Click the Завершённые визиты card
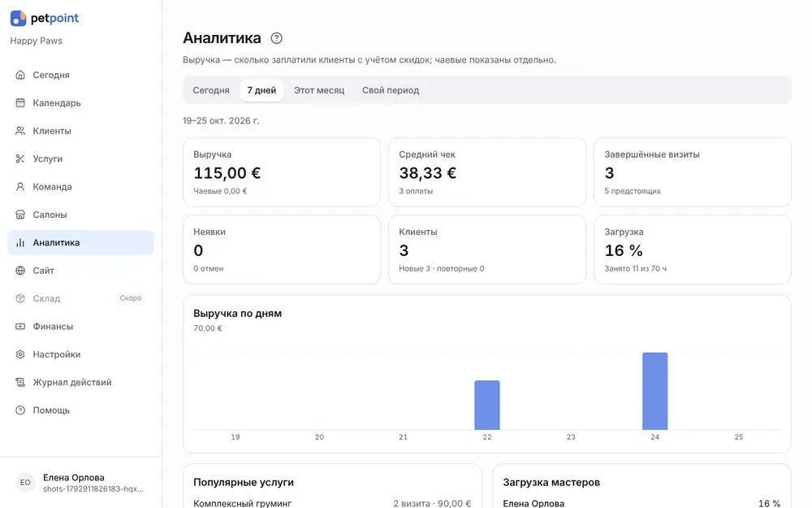Viewport: 812px width, 508px height. (x=693, y=172)
